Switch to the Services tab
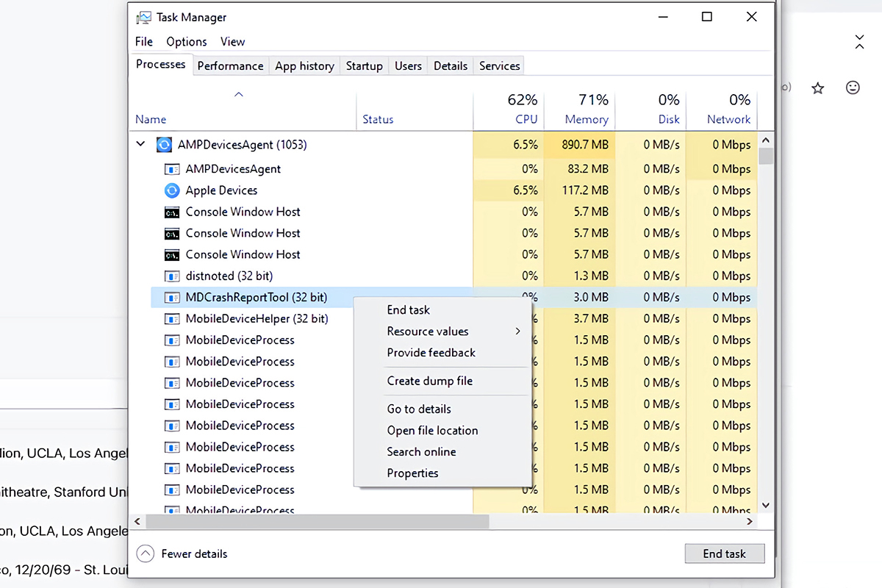The width and height of the screenshot is (882, 588). pyautogui.click(x=500, y=65)
